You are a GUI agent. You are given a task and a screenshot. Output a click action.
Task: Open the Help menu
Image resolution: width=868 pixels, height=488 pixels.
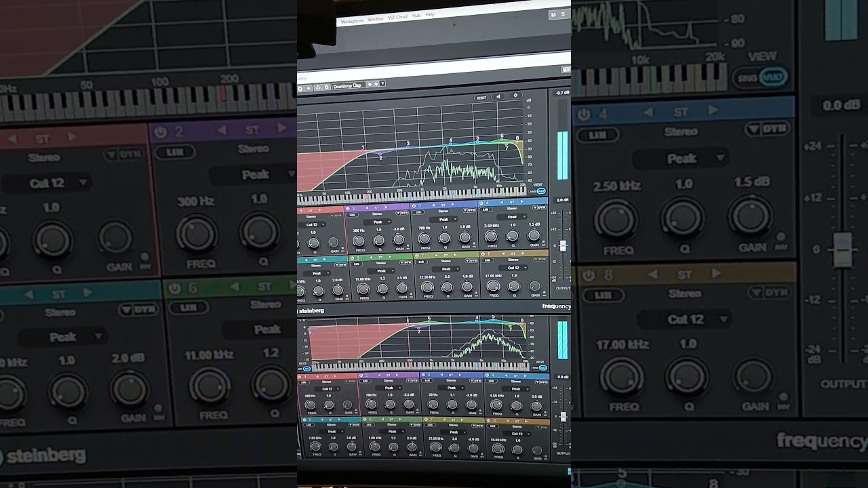[430, 14]
